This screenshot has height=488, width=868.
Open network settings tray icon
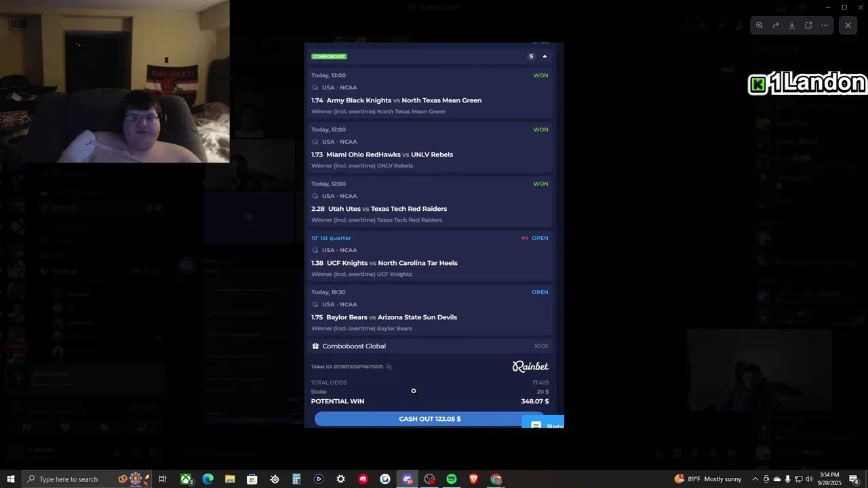pos(798,479)
